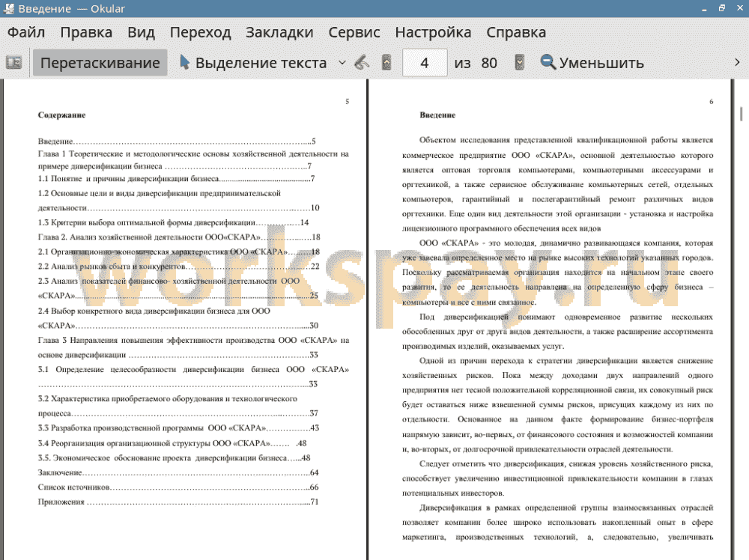Viewport: 749px width, 560px height.
Task: Click contents entry '3.4 Реорганизация организационной структуры'
Action: tap(172, 443)
